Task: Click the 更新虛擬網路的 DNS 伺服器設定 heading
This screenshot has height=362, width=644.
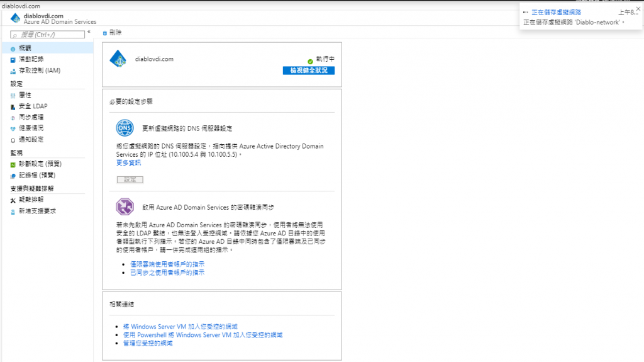Action: tap(187, 128)
